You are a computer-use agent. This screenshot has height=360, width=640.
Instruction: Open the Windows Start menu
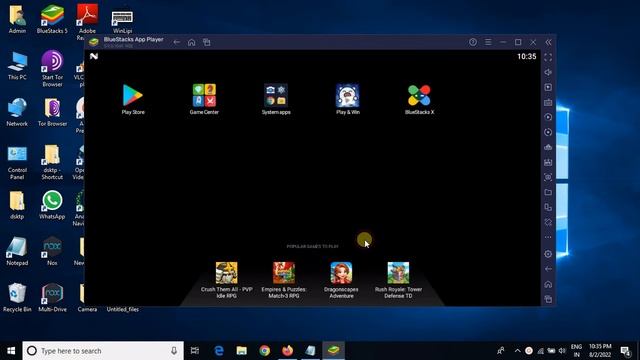click(11, 351)
